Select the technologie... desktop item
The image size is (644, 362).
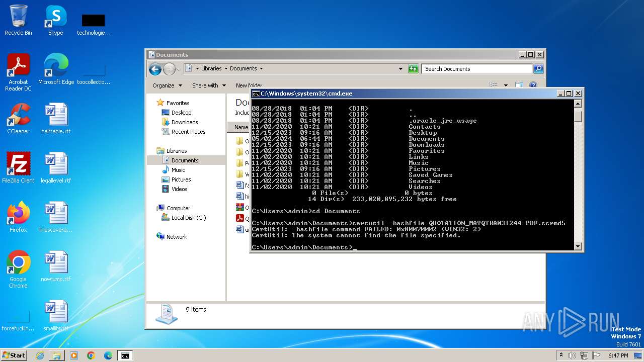(x=94, y=24)
